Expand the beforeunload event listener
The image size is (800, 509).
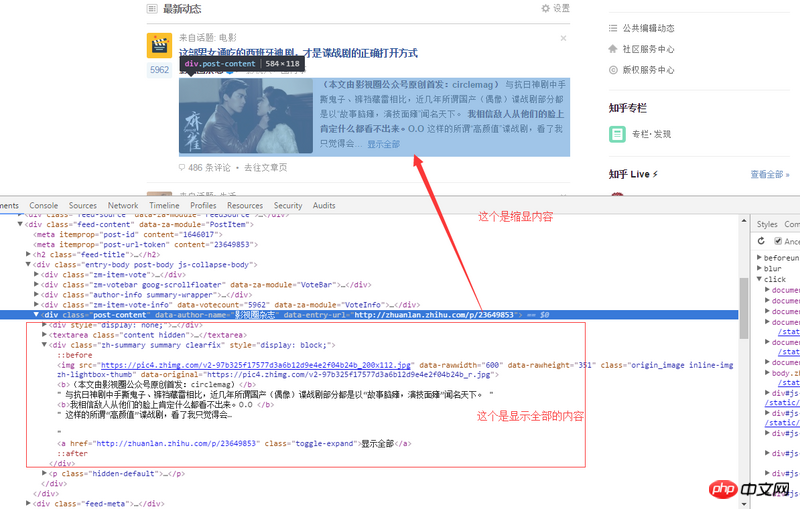point(759,258)
